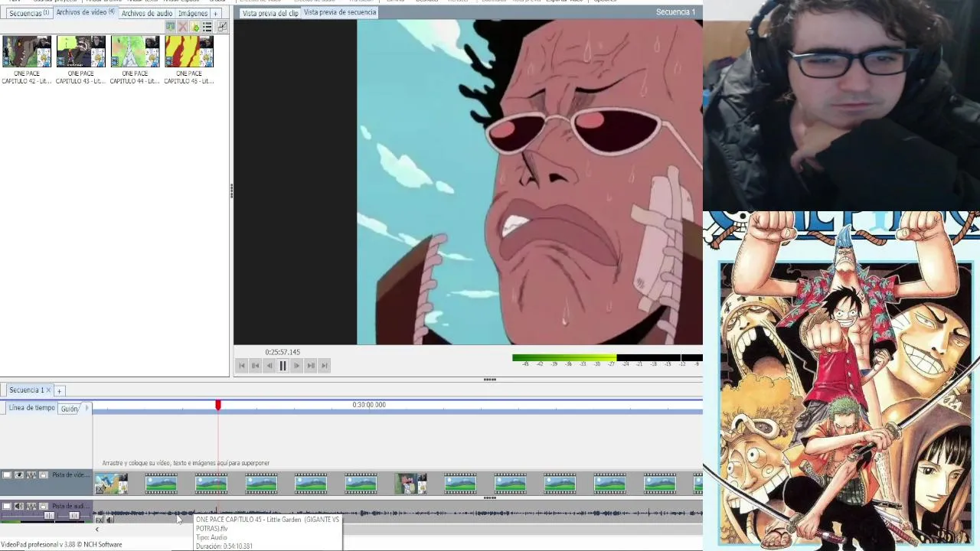Click the audio waveform clip

point(397,513)
